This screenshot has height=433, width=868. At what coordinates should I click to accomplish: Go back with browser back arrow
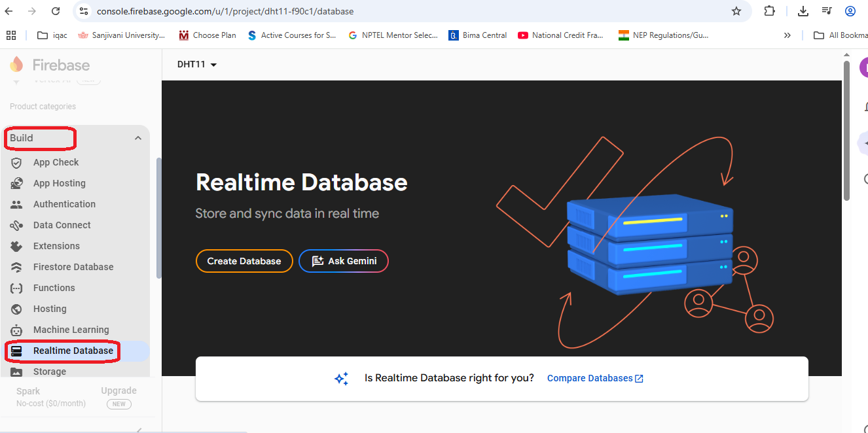pyautogui.click(x=9, y=11)
